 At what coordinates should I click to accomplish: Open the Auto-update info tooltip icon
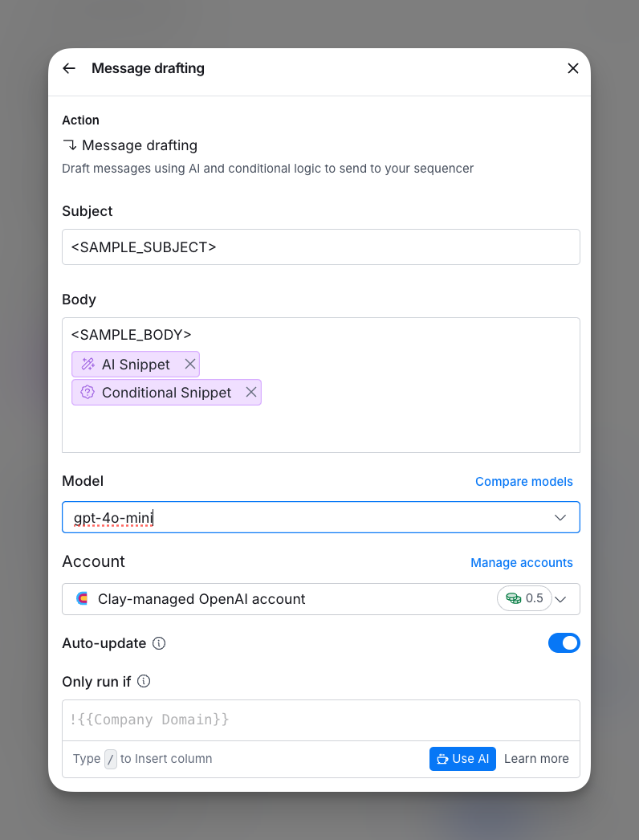(x=159, y=643)
